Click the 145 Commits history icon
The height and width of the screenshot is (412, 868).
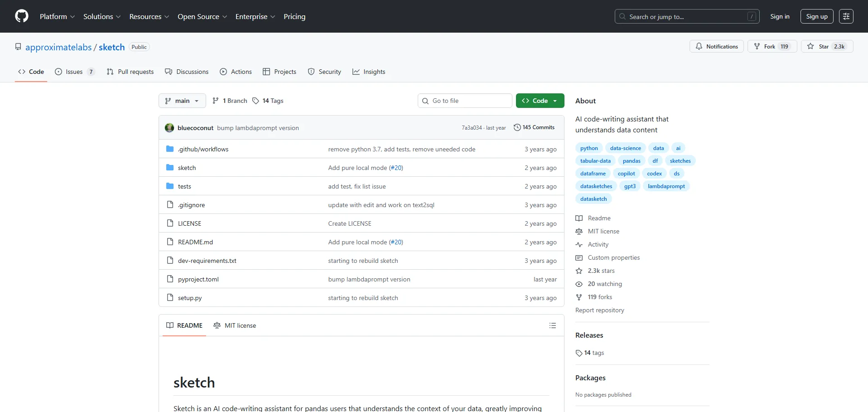coord(517,127)
